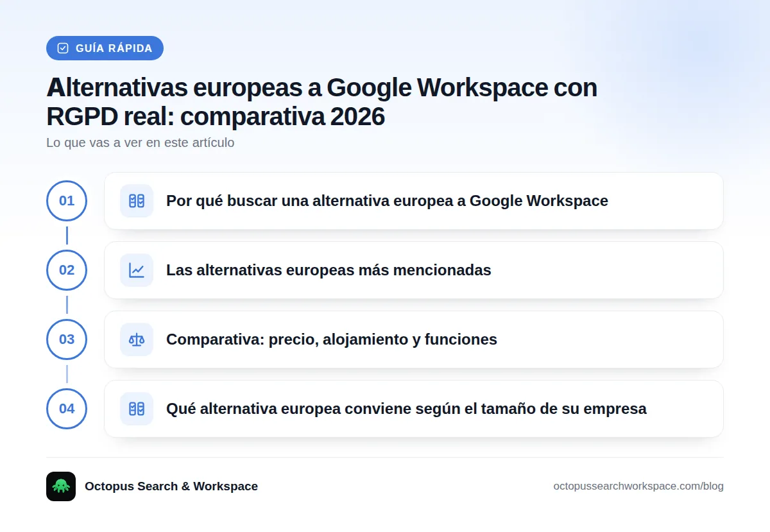Viewport: 770px width, 532px height.
Task: Select step number circle 01
Action: [67, 201]
